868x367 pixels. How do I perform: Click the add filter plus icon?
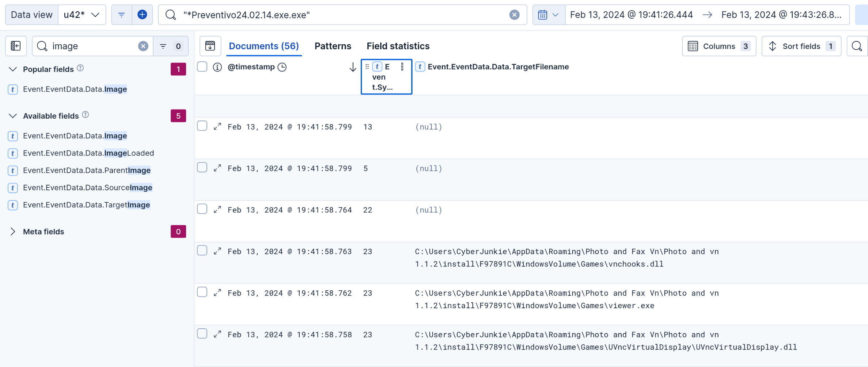[142, 15]
